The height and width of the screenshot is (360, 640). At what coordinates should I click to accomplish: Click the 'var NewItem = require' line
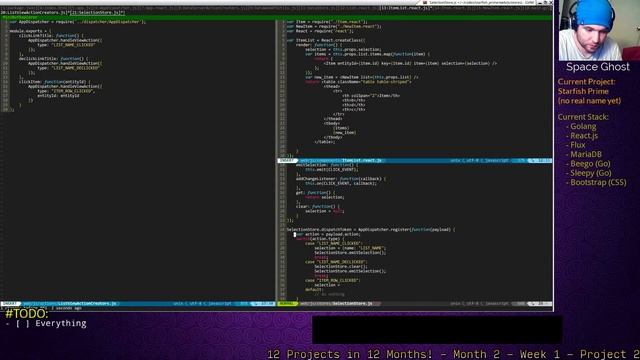click(334, 27)
